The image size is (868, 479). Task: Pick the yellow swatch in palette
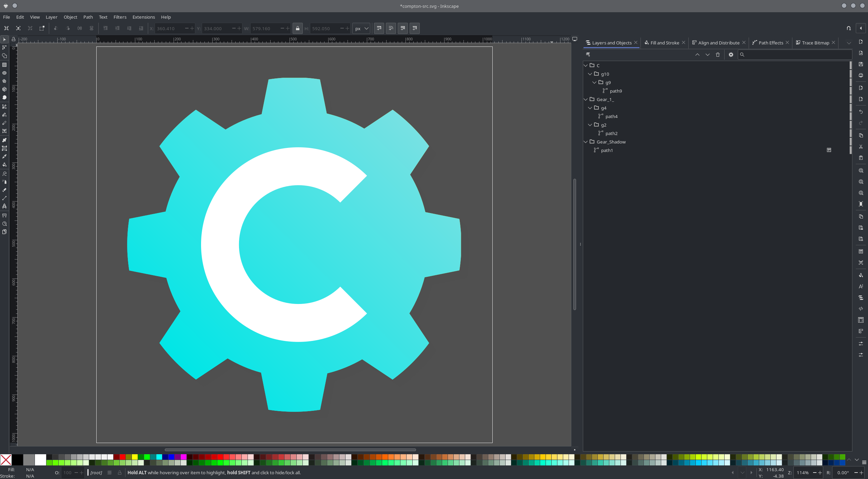point(135,457)
